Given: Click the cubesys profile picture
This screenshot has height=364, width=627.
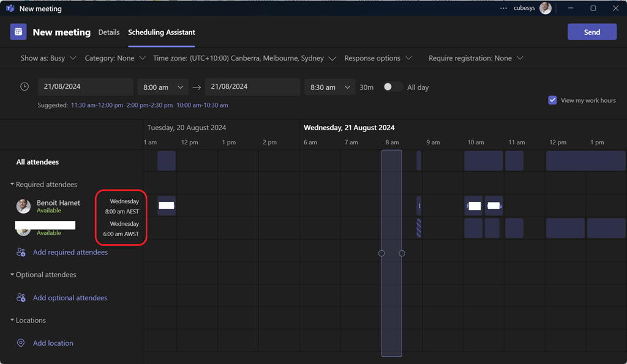Looking at the screenshot, I should 545,9.
